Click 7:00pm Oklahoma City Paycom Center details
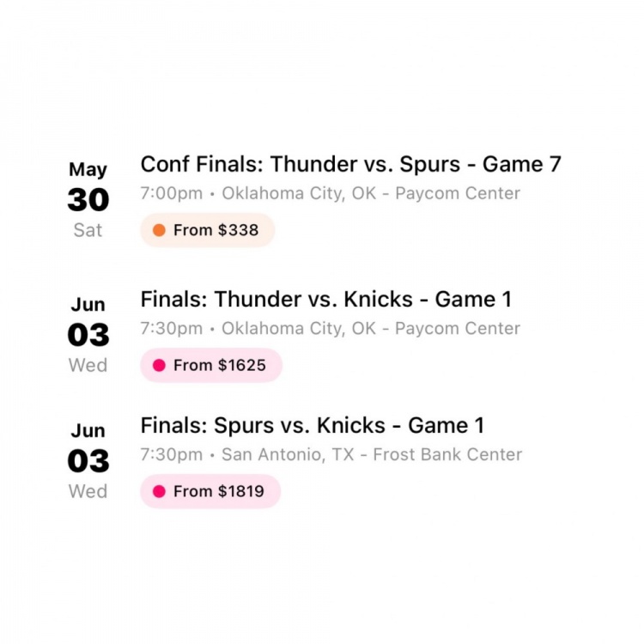 click(x=331, y=193)
